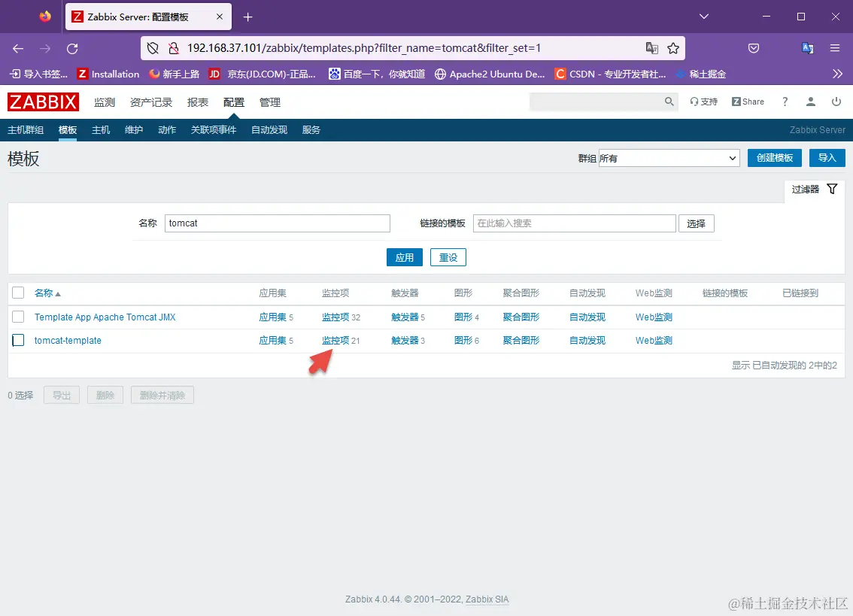Switch to 自动发现 submenu in navigation
This screenshot has height=616, width=853.
(269, 130)
